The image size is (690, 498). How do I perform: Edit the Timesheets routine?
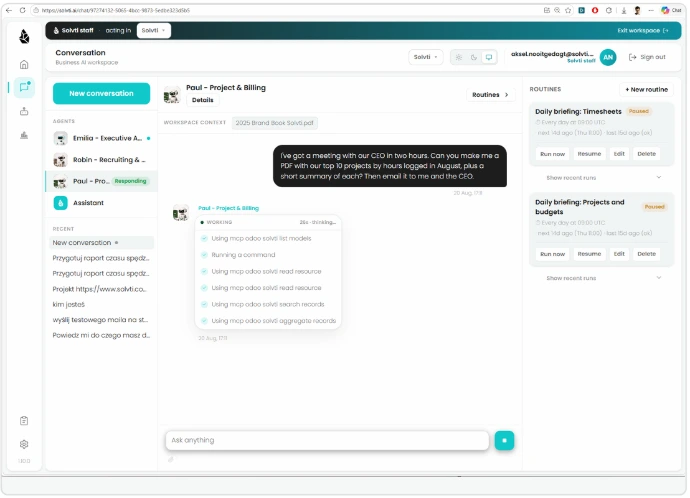point(619,154)
